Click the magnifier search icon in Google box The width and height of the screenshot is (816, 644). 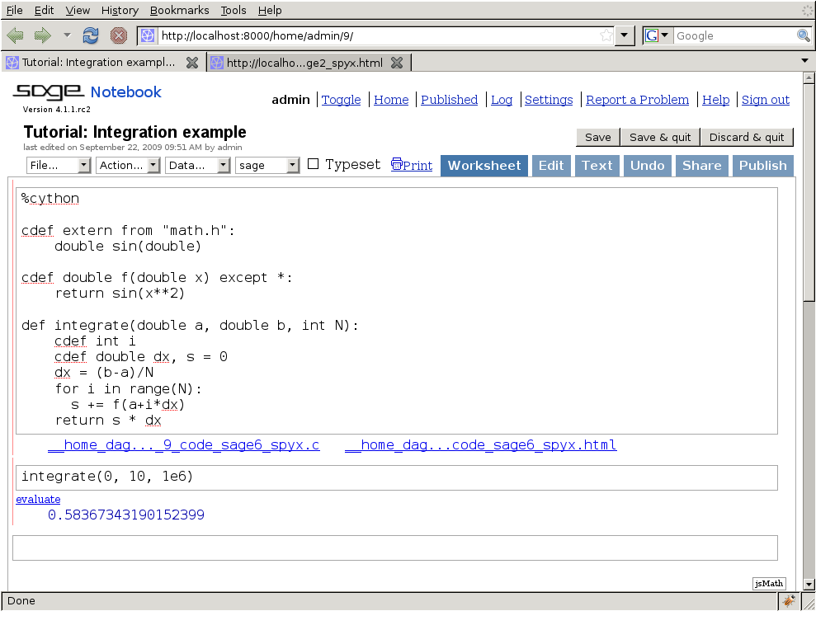pyautogui.click(x=803, y=35)
